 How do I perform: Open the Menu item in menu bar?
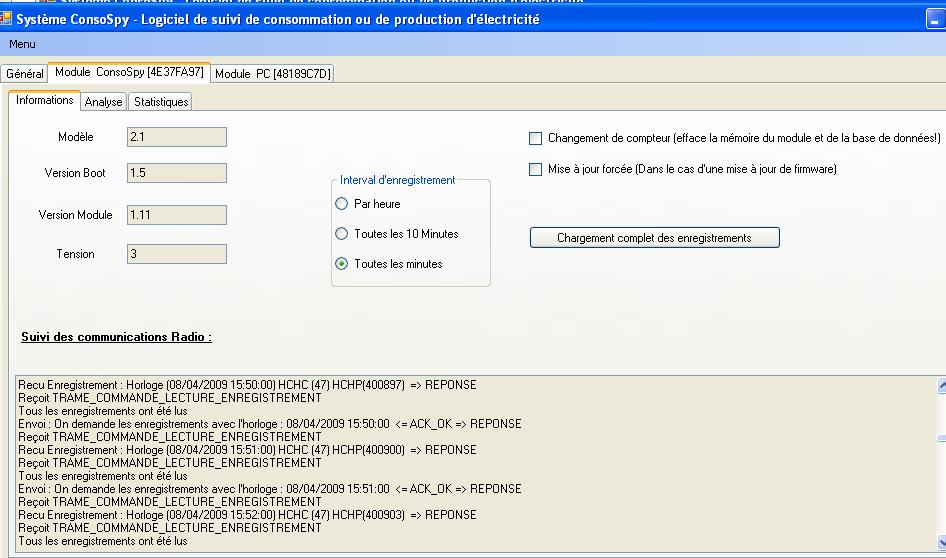pos(22,44)
